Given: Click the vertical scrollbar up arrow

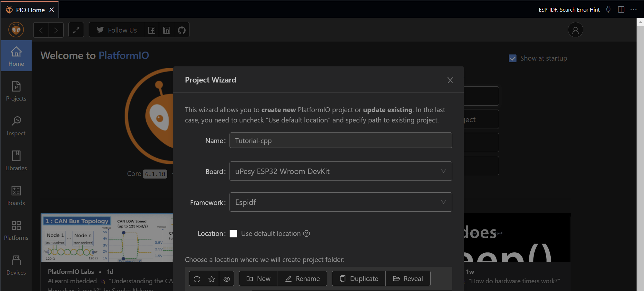Looking at the screenshot, I should coord(640,22).
